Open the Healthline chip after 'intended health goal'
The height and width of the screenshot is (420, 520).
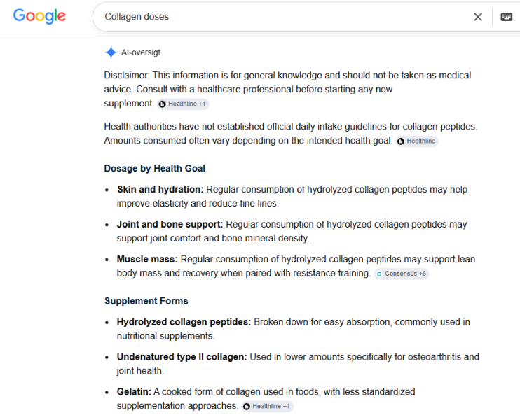417,141
